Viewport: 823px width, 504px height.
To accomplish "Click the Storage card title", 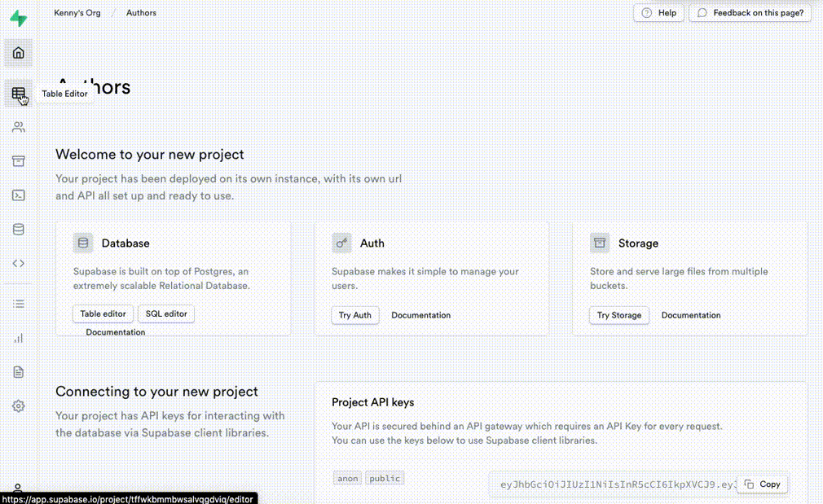I will pos(638,243).
